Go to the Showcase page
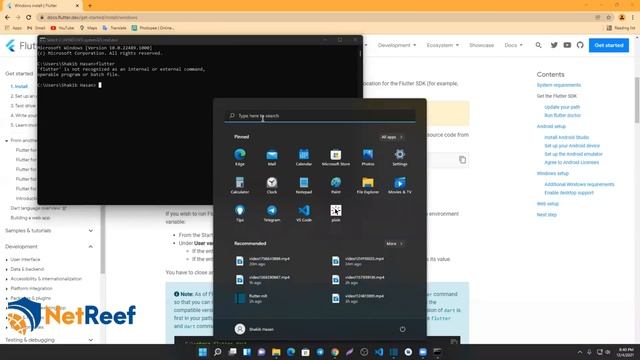This screenshot has width=640, height=360. [x=481, y=45]
